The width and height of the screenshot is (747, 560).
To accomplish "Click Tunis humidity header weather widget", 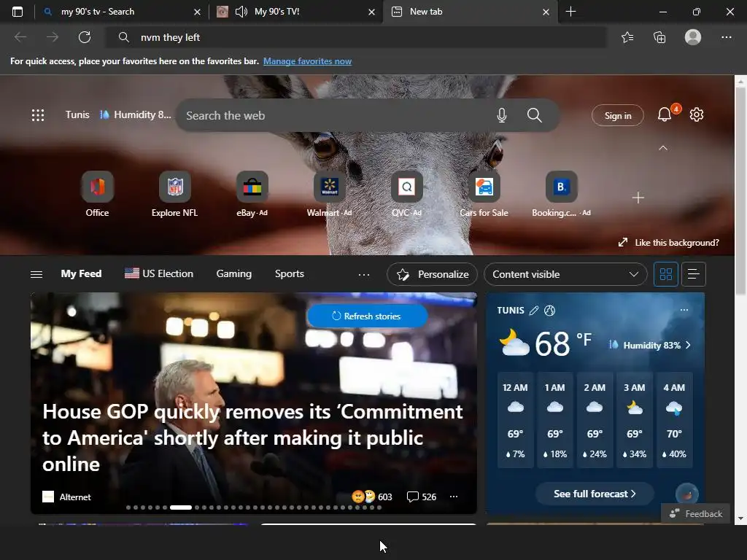I will (x=118, y=114).
